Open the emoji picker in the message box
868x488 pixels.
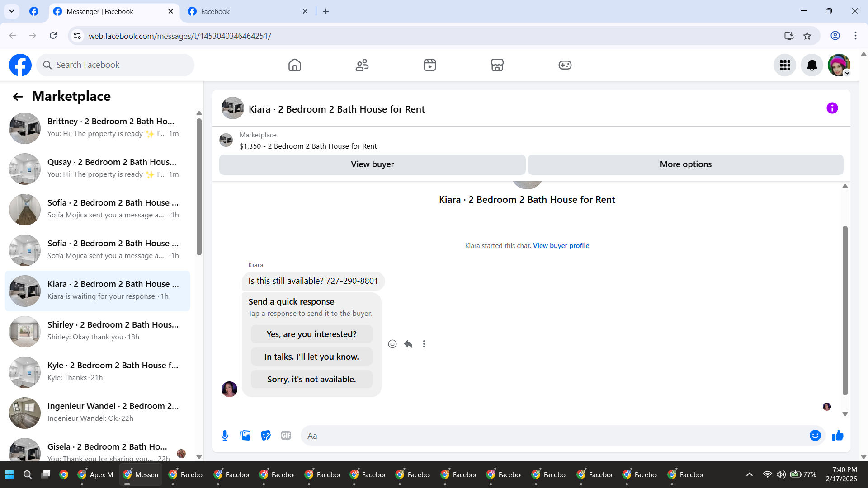pos(815,435)
